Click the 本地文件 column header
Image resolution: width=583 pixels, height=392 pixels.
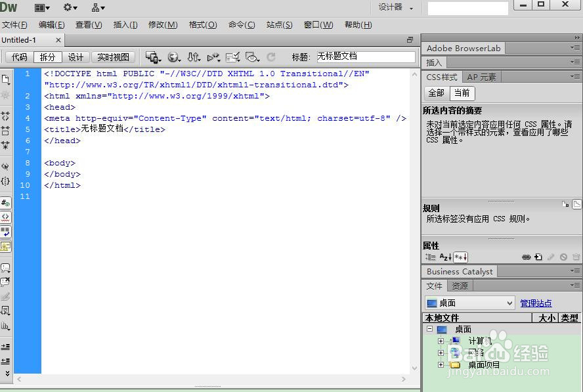[x=477, y=318]
